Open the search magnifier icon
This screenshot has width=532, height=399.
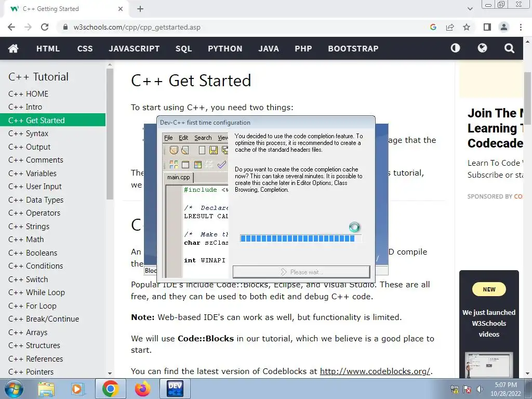(509, 48)
